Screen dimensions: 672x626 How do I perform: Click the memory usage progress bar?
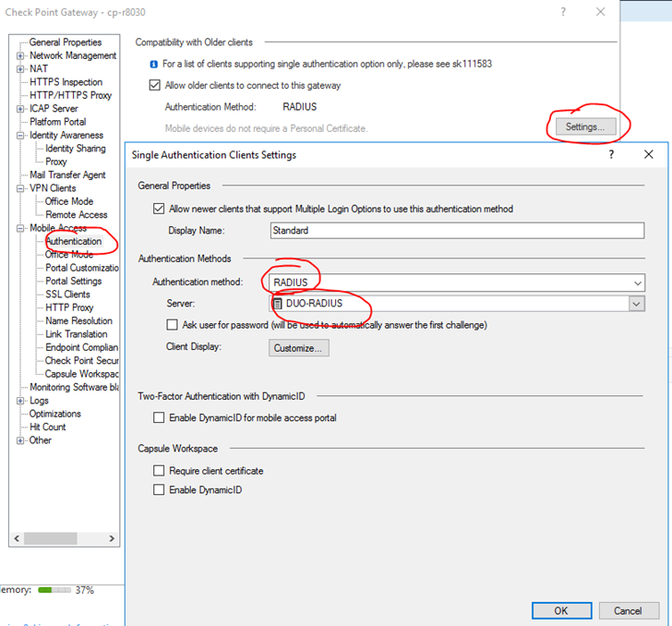(54, 590)
